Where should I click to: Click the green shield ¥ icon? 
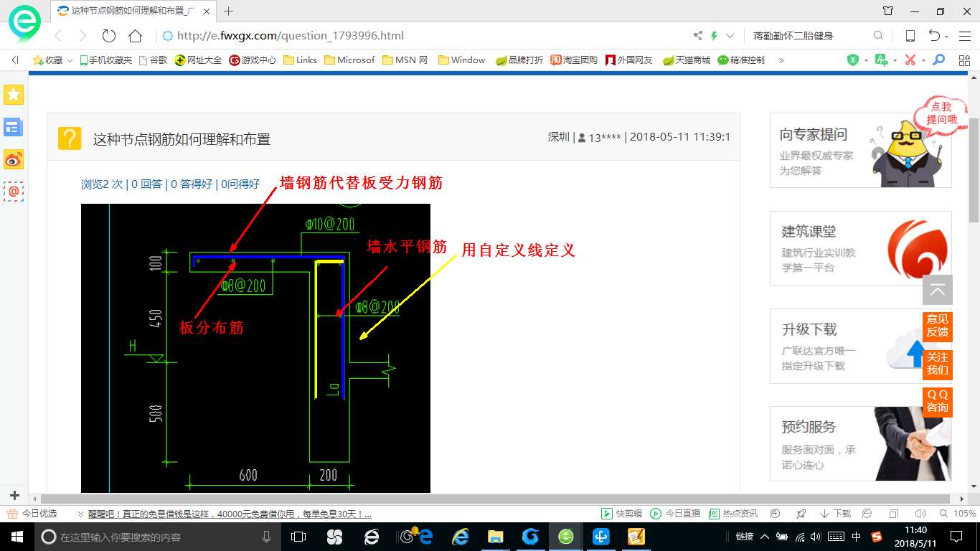tap(852, 60)
